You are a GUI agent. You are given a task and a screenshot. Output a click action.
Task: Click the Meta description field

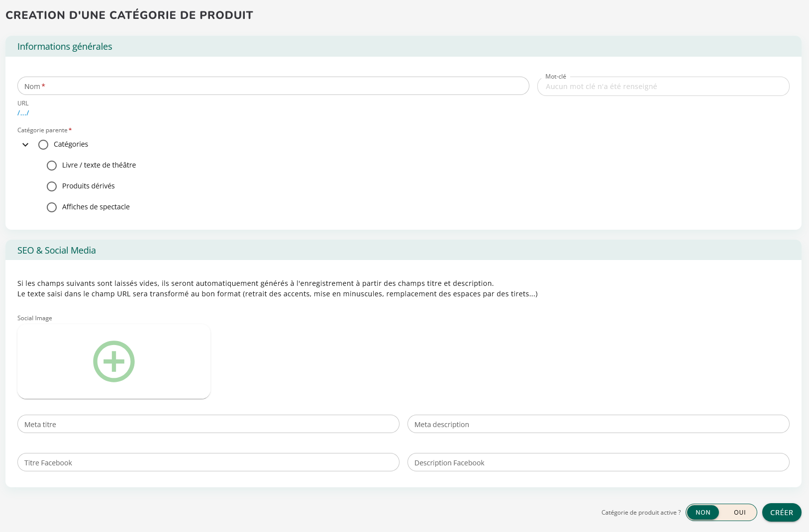(x=598, y=424)
